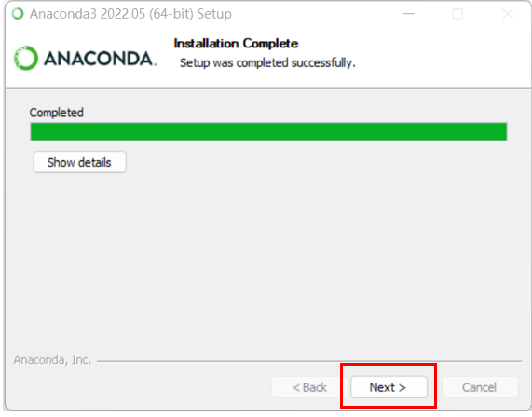Click the green completed progress bar
Viewport: 532px width, 417px height.
point(268,131)
